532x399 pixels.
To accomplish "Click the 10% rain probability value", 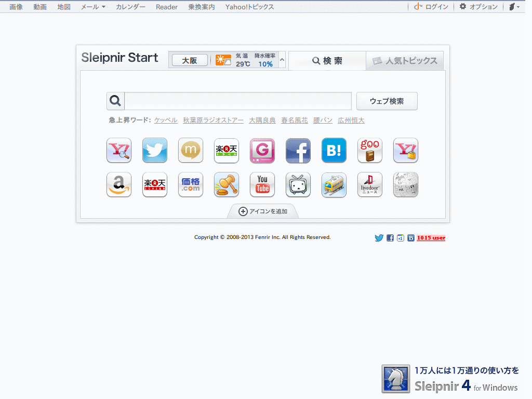I will click(x=265, y=64).
